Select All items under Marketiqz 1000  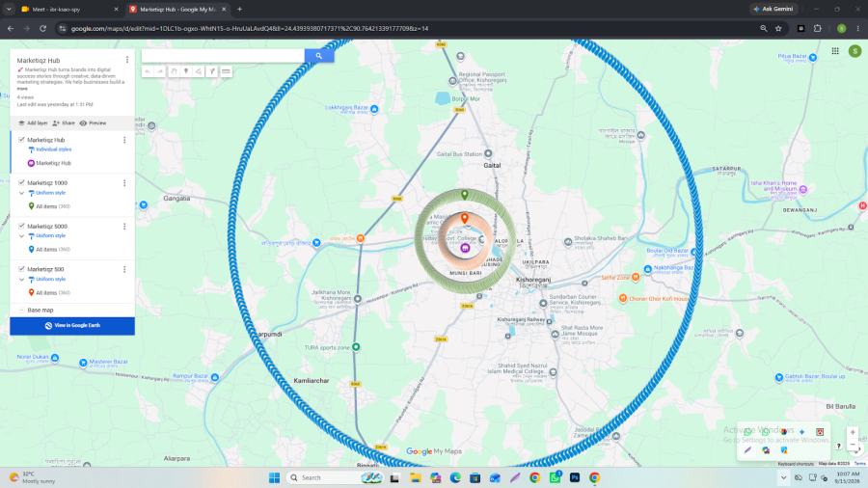point(53,206)
